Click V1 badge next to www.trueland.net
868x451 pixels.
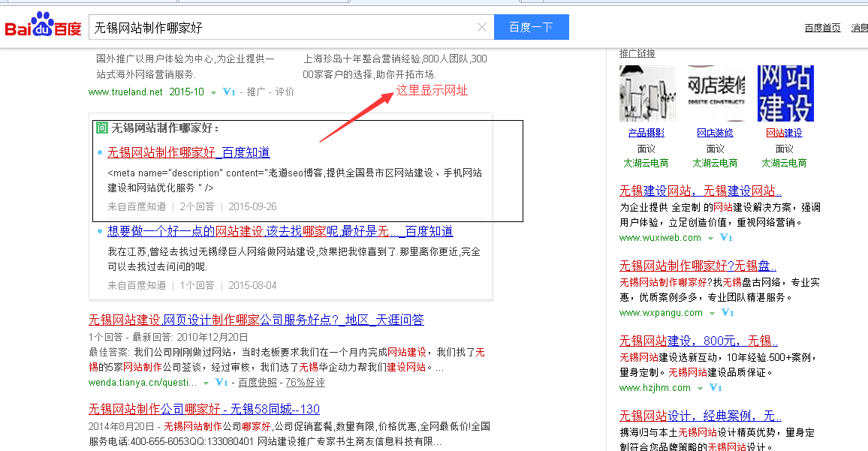pyautogui.click(x=230, y=92)
